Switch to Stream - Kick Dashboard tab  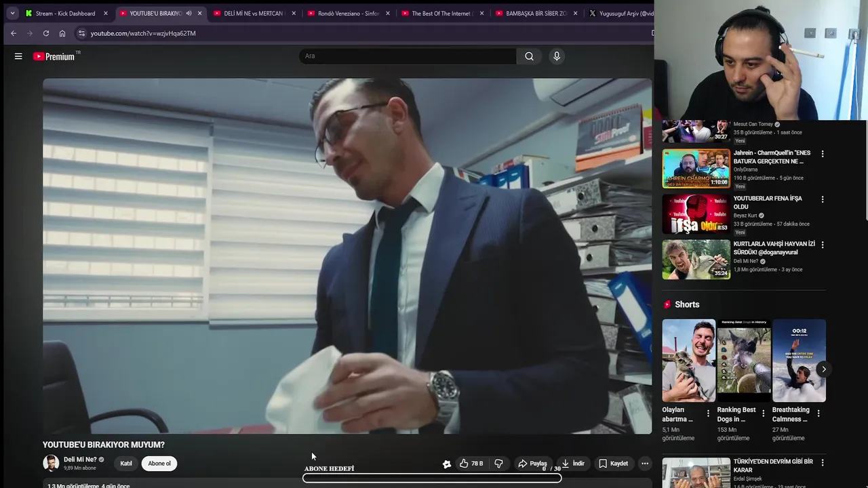pyautogui.click(x=66, y=14)
